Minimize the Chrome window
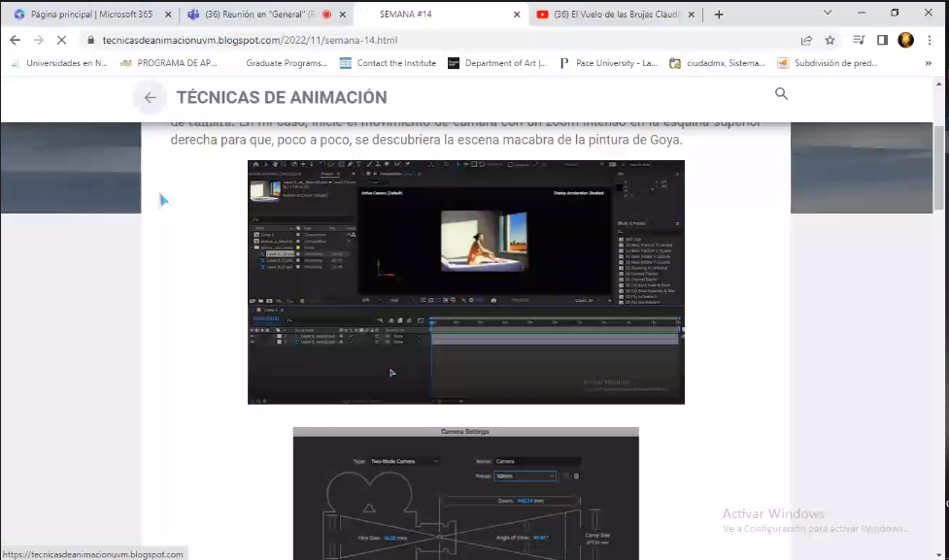This screenshot has width=949, height=560. point(862,12)
